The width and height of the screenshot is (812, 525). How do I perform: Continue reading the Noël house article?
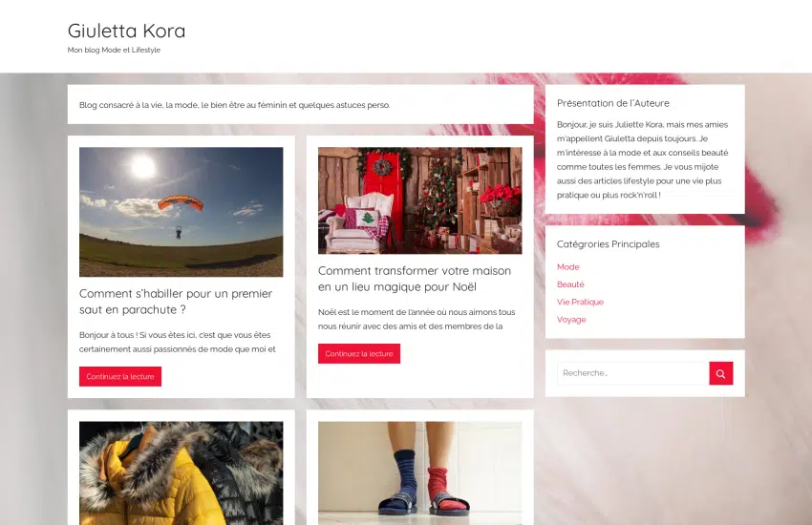(359, 354)
